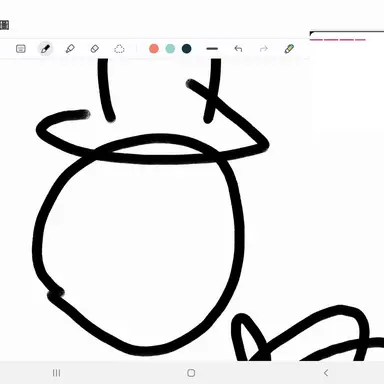Choose the dark teal pen color
The image size is (384, 384).
point(187,49)
